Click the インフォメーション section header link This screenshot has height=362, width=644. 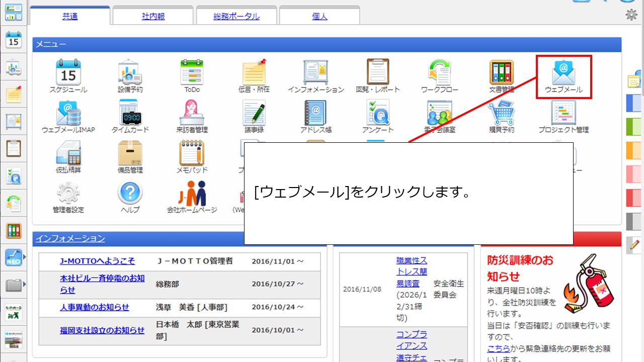point(70,238)
